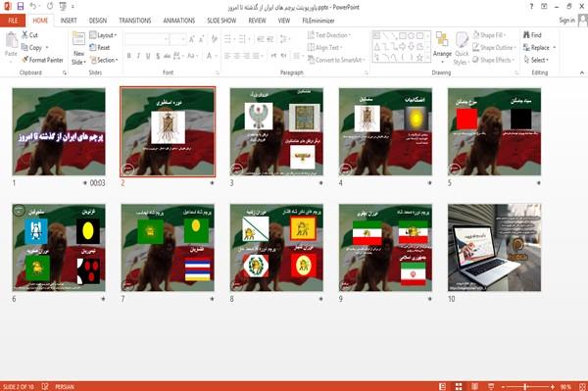Screen dimensions: 588x391
Task: Open the FILEminimizer tab
Action: tap(318, 21)
